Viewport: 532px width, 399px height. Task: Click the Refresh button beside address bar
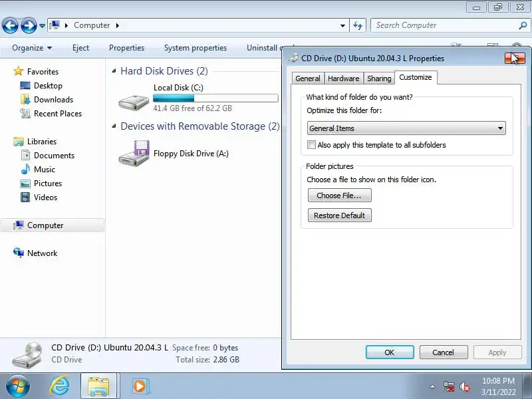358,25
